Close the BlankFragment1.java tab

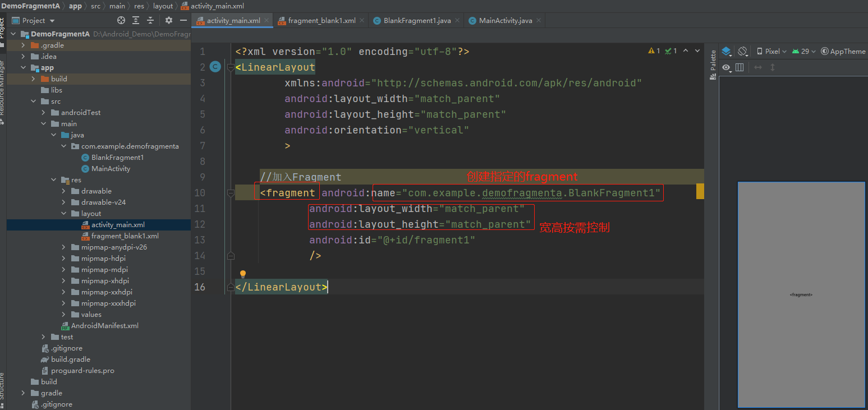click(x=457, y=20)
